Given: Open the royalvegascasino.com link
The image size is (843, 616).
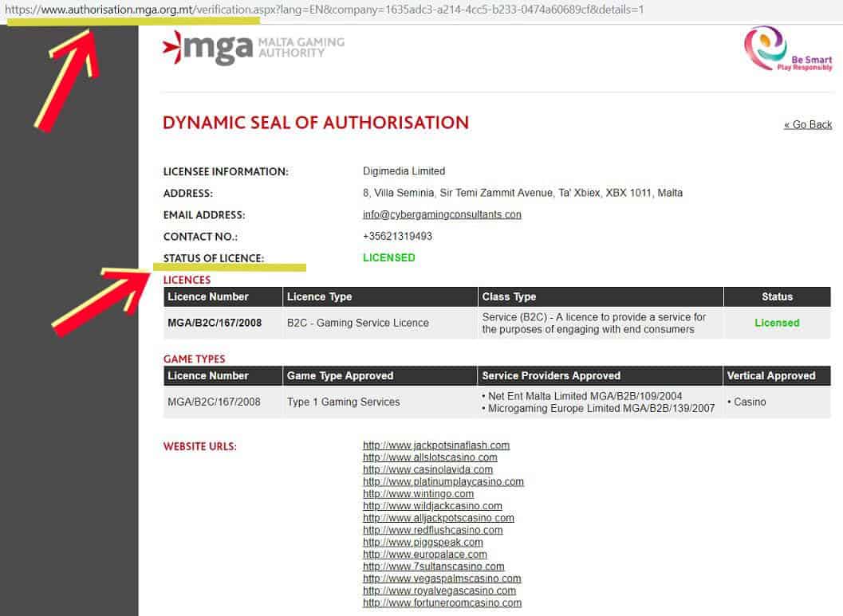Looking at the screenshot, I should click(x=439, y=590).
